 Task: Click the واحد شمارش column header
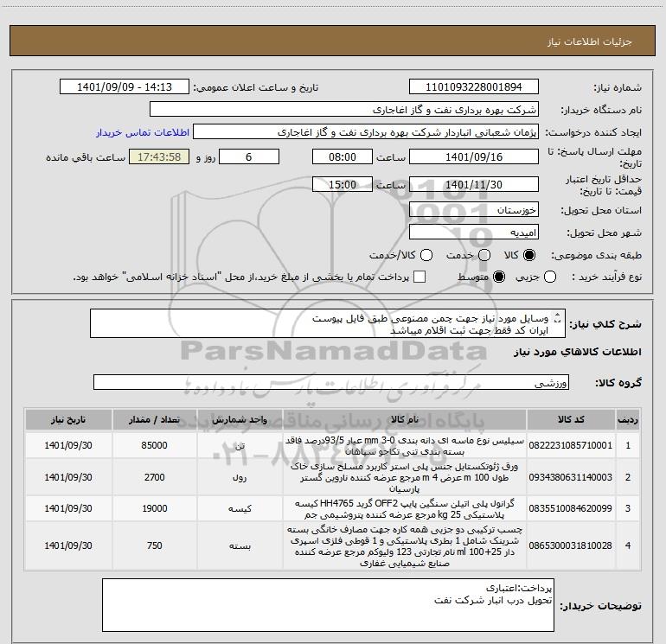(x=240, y=419)
